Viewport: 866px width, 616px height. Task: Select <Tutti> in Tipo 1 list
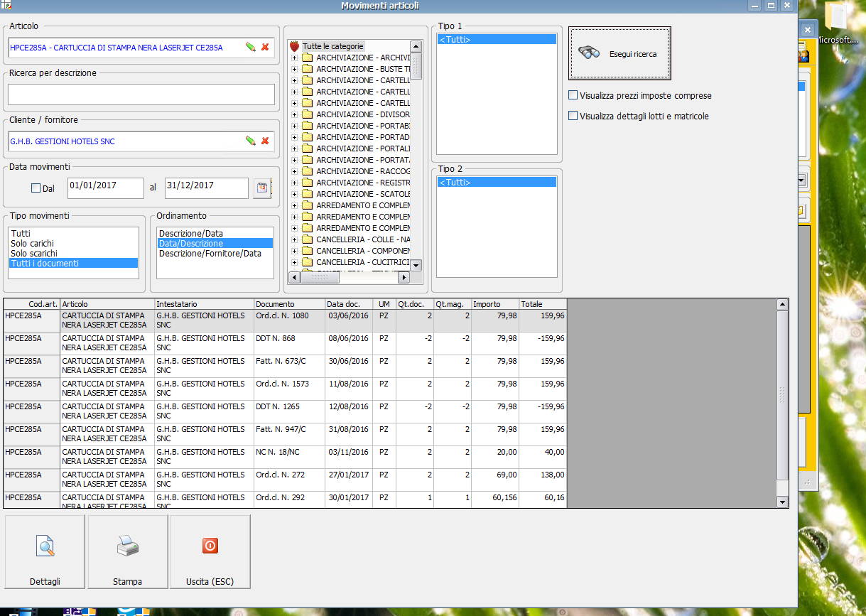coord(497,40)
